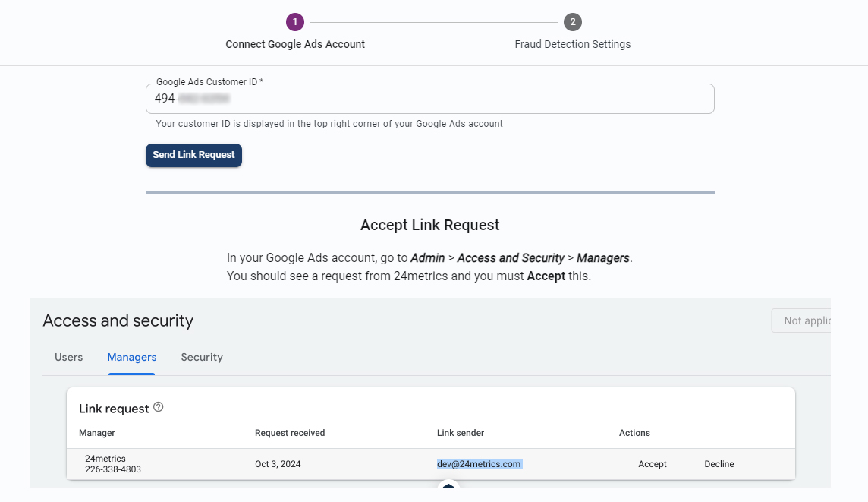Open the Managers tab
The height and width of the screenshot is (502, 868).
132,358
